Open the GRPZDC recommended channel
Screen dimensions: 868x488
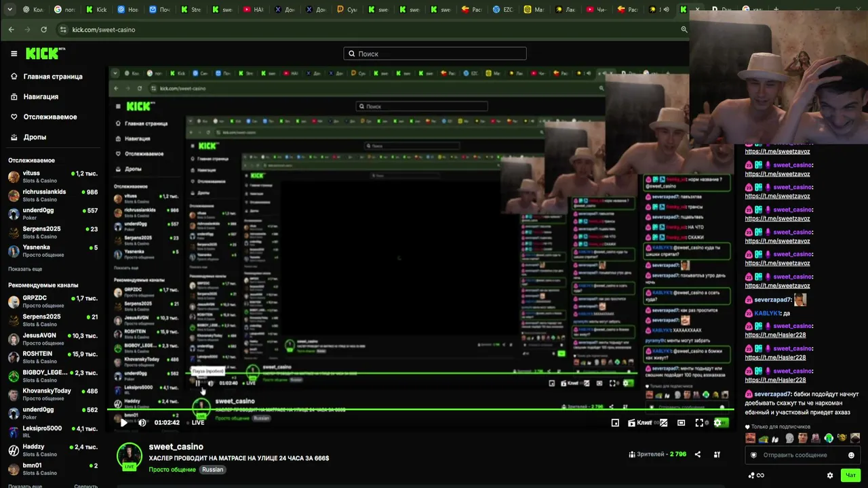53,302
